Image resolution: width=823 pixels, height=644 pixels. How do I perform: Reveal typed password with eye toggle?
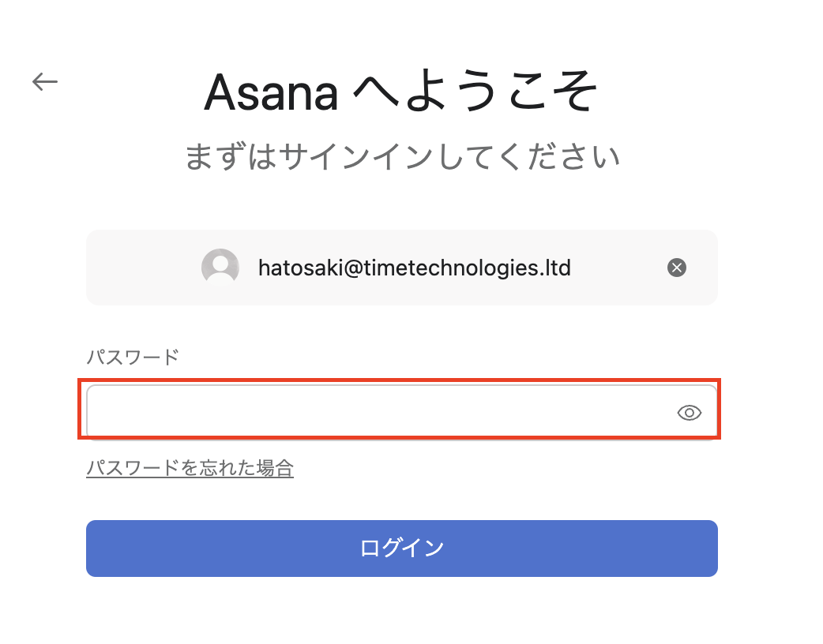[690, 413]
